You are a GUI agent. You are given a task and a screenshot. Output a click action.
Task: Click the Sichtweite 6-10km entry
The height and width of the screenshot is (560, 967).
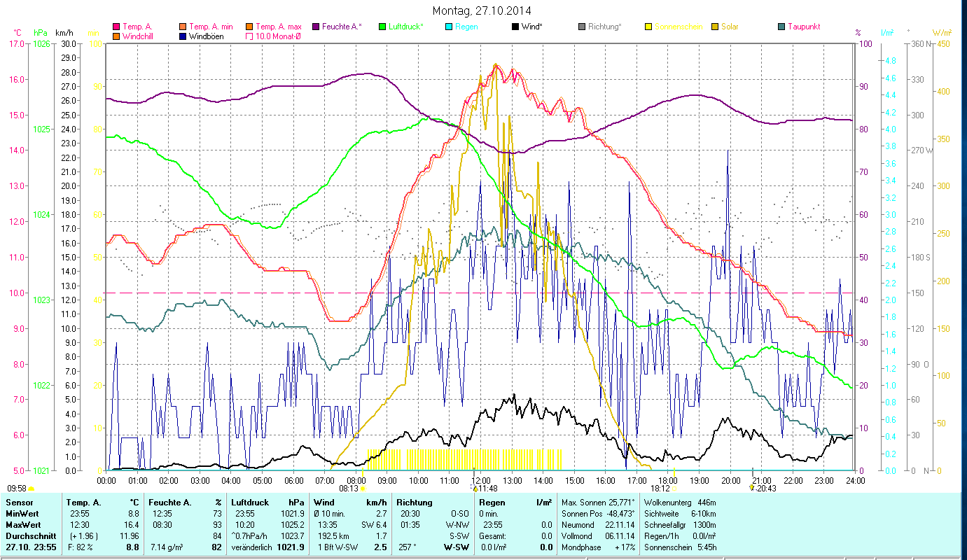coord(679,514)
